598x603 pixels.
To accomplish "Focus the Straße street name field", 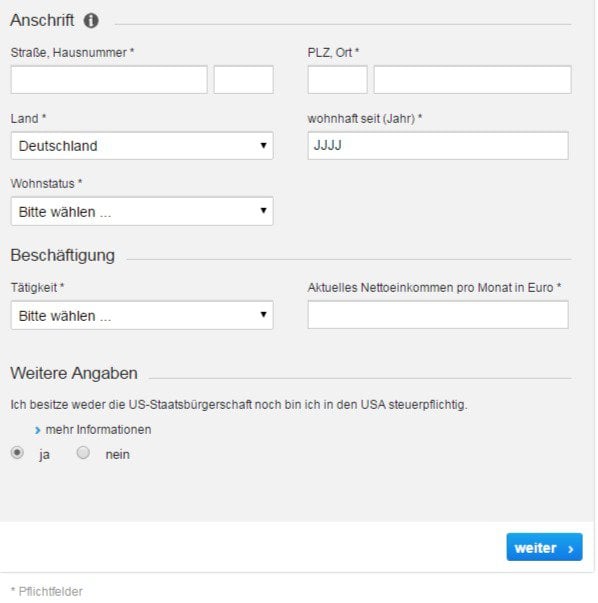I will pyautogui.click(x=109, y=80).
